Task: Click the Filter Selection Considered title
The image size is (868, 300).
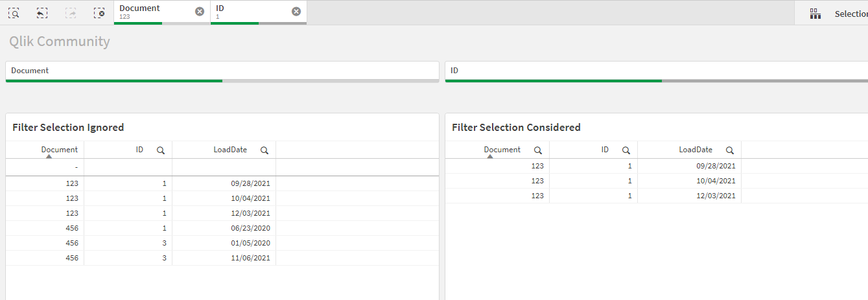Action: click(x=516, y=127)
